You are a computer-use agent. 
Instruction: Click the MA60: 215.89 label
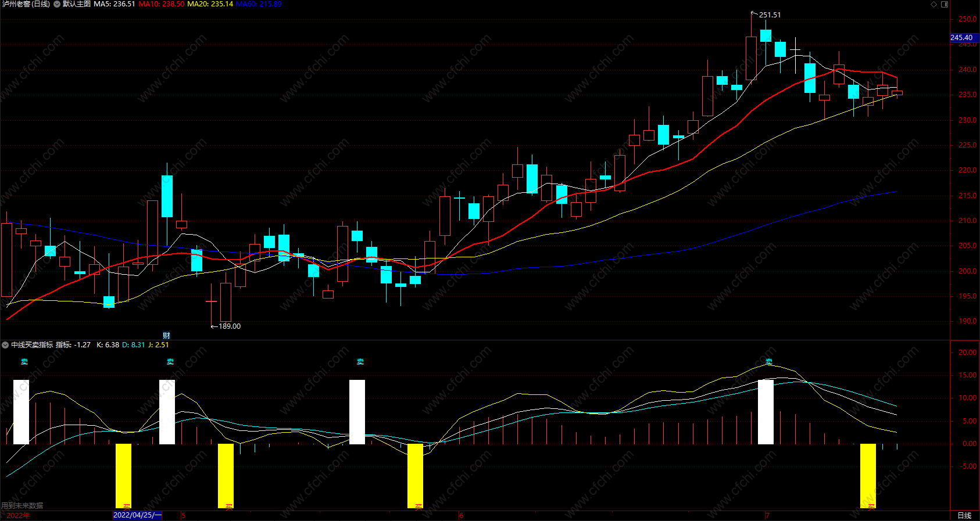click(259, 4)
